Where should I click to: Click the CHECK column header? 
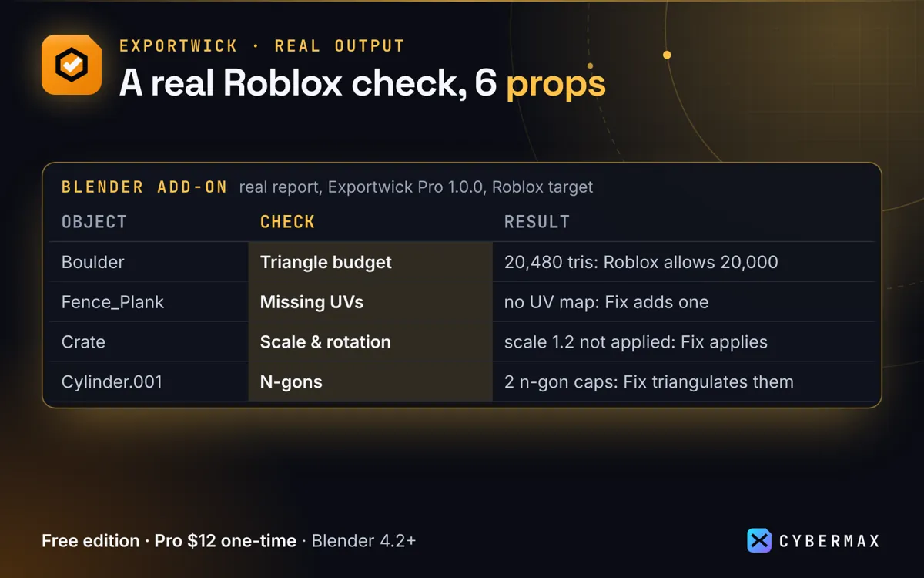287,222
